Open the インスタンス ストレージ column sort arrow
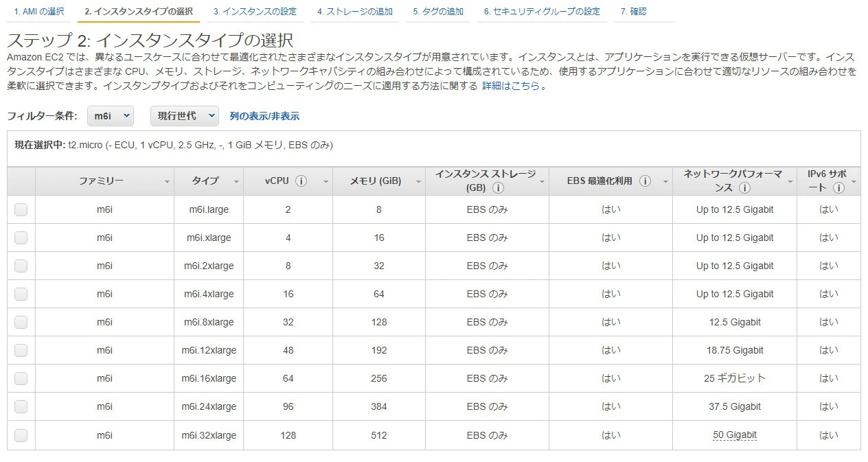This screenshot has height=462, width=868. pos(542,182)
